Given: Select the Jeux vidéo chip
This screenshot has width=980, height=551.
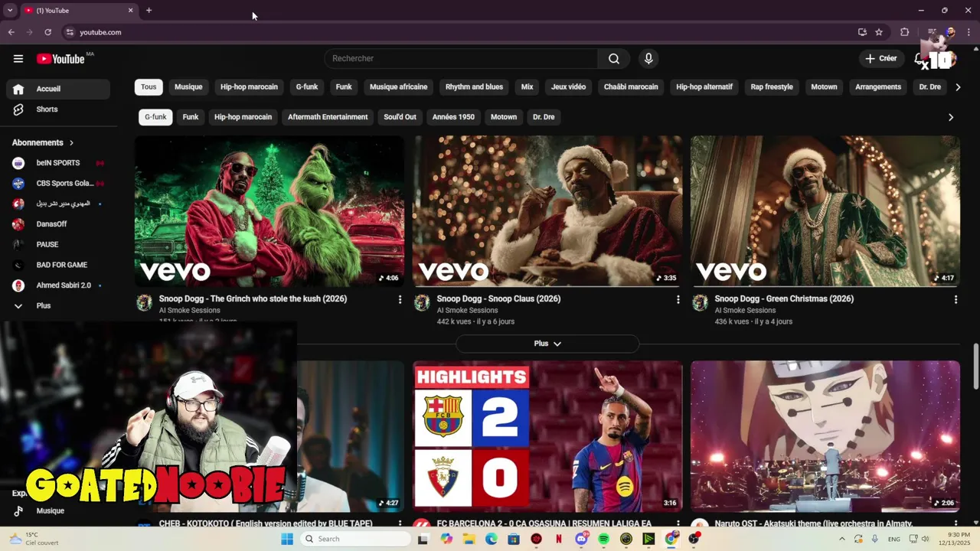Looking at the screenshot, I should (x=568, y=87).
